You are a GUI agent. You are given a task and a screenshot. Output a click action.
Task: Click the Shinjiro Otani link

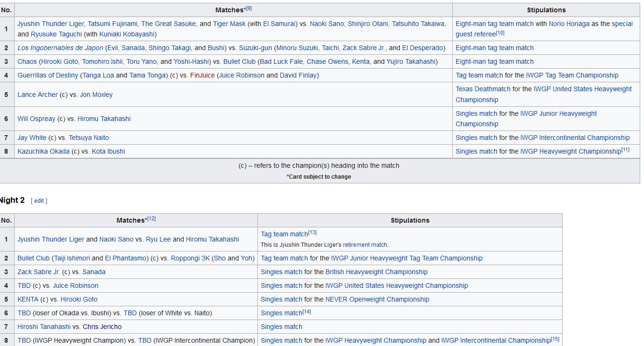coord(368,24)
